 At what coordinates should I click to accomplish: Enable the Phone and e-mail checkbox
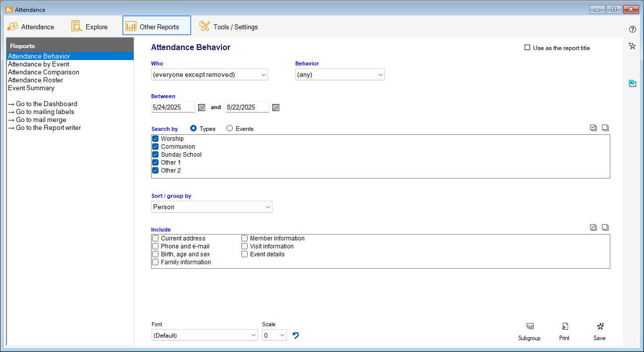click(156, 246)
